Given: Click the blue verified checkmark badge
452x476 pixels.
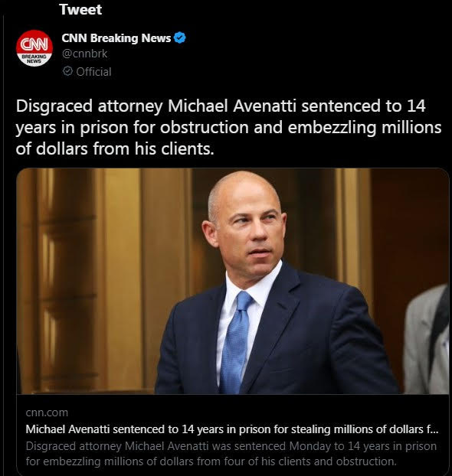Looking at the screenshot, I should coord(179,38).
